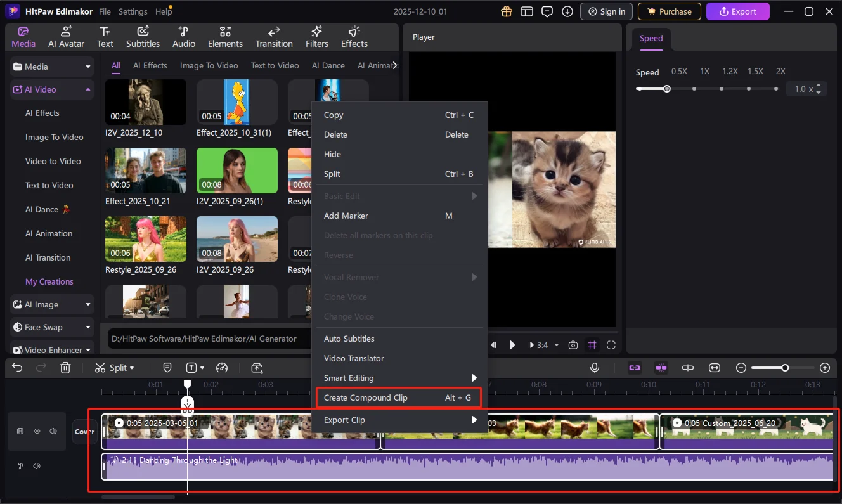Select the Subtitles tool in the top toolbar
Viewport: 842px width, 504px height.
pyautogui.click(x=143, y=36)
